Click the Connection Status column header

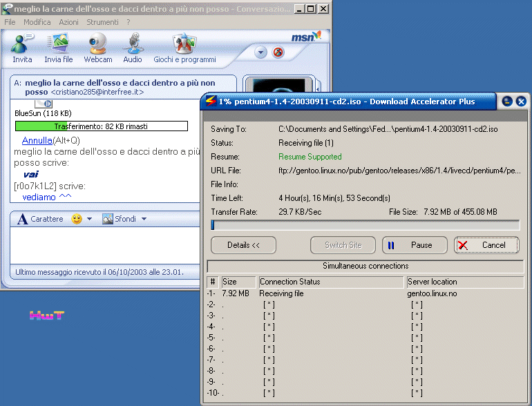[331, 282]
